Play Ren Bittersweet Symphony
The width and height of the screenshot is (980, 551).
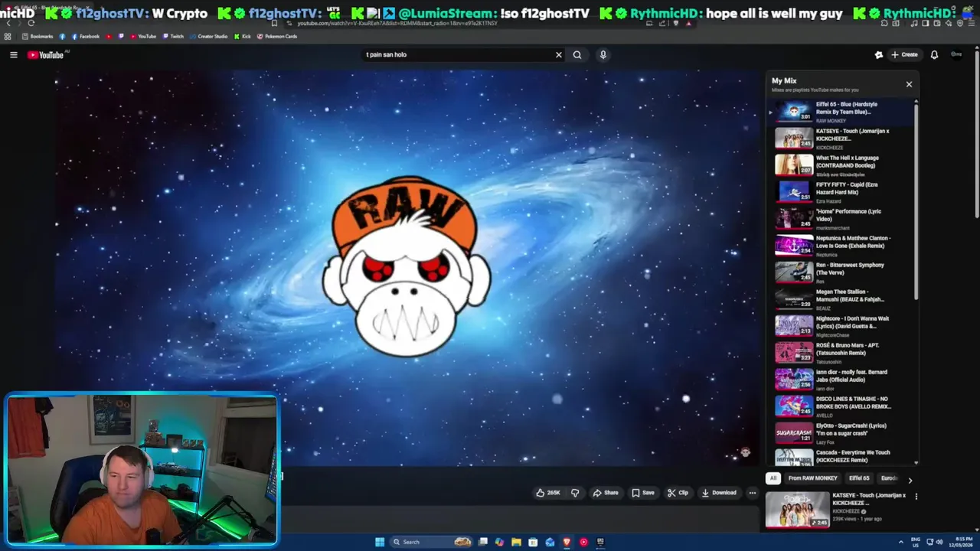pos(841,272)
